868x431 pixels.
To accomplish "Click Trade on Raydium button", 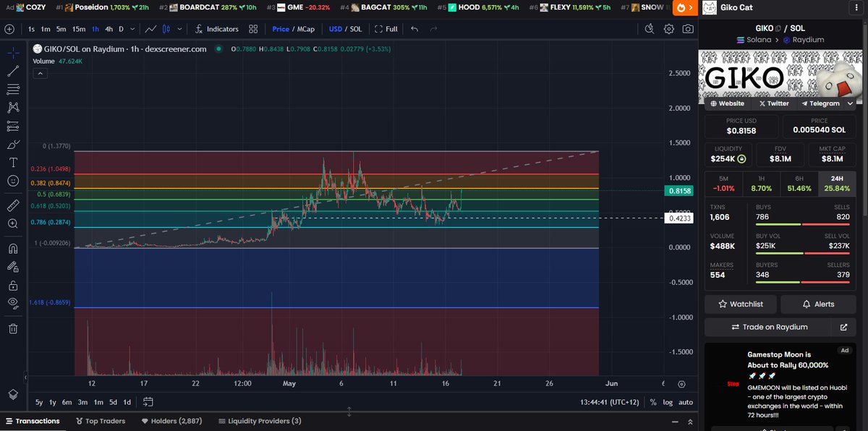I will click(x=768, y=327).
